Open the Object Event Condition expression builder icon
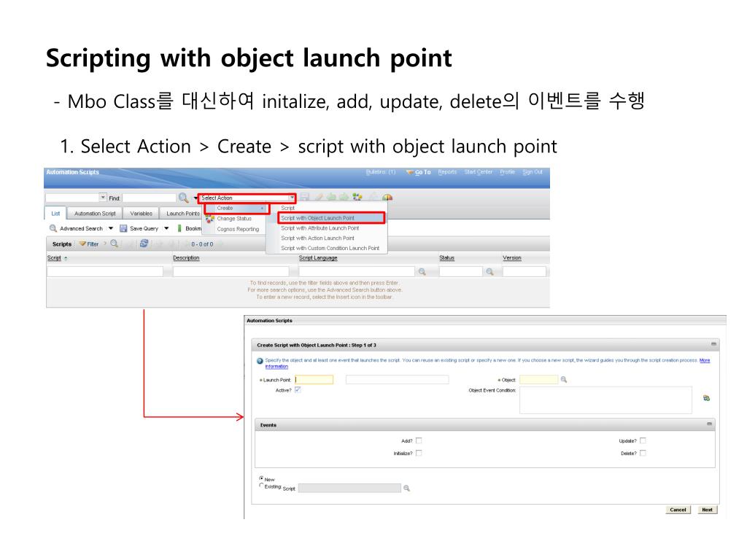747x560 pixels. (706, 398)
